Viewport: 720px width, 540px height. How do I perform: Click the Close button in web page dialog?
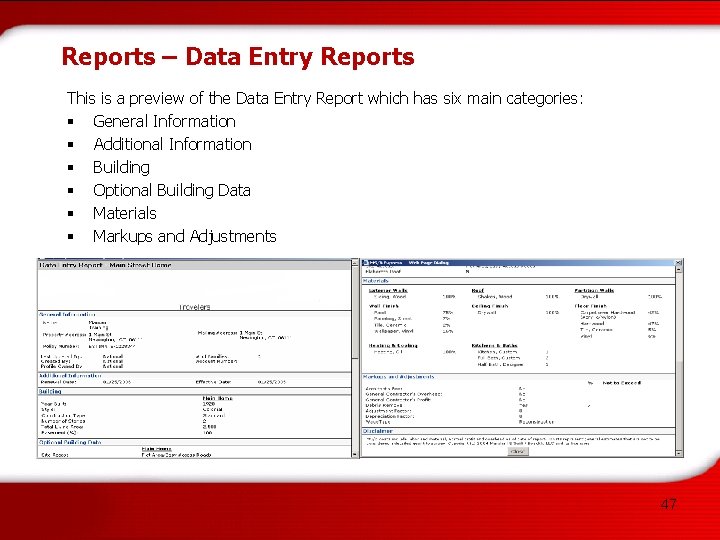tap(518, 452)
